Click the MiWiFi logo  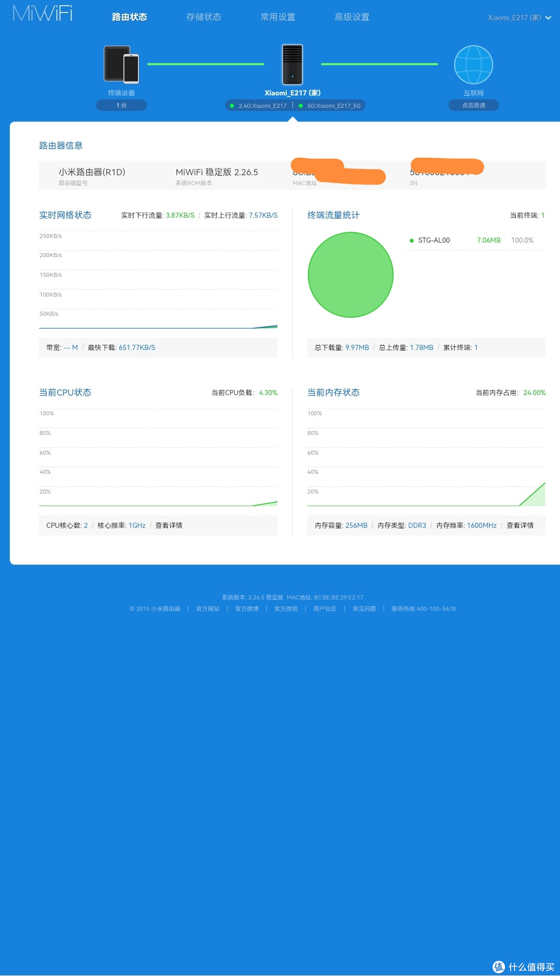[x=43, y=13]
